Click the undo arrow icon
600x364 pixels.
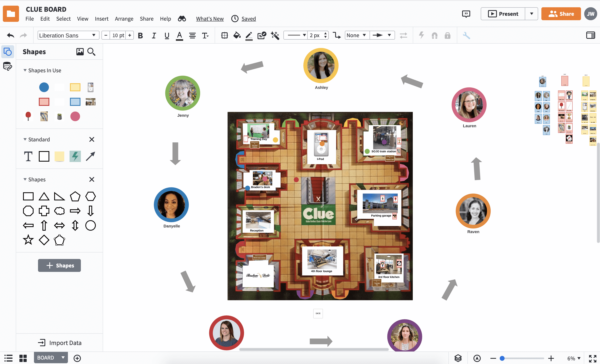coord(11,36)
